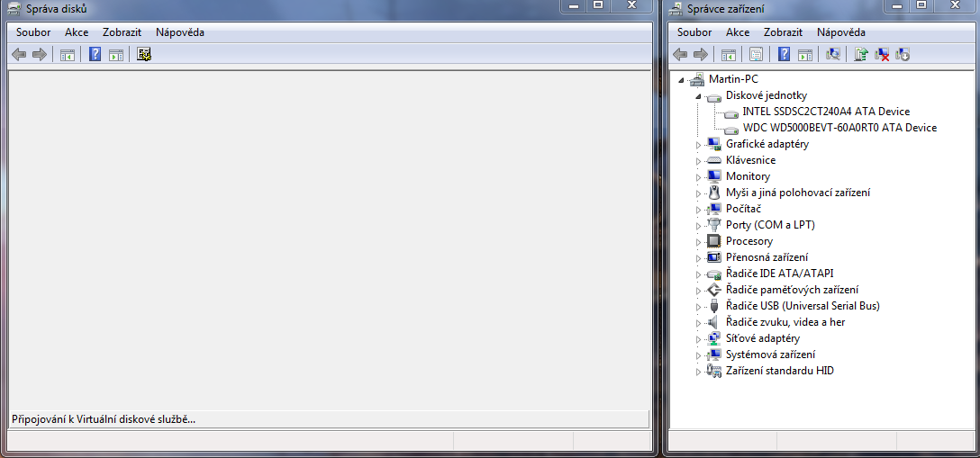Select the Martin-PC label in the tree
This screenshot has height=458, width=980.
pos(734,79)
